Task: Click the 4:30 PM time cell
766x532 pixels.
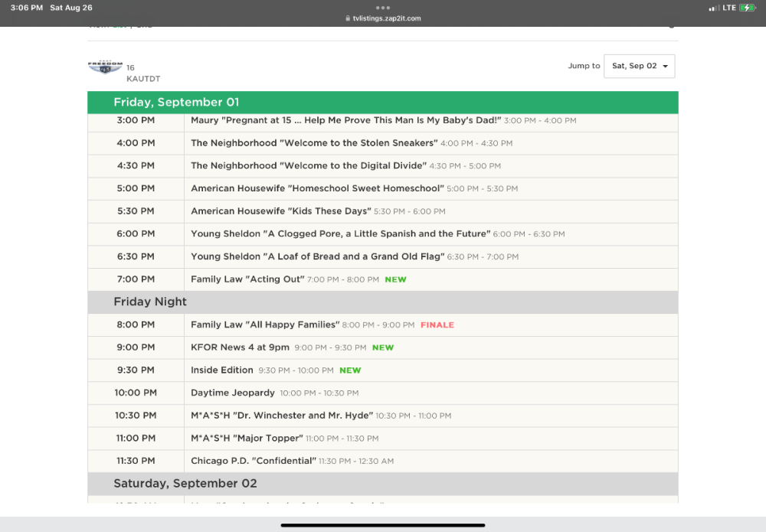Action: [x=136, y=165]
